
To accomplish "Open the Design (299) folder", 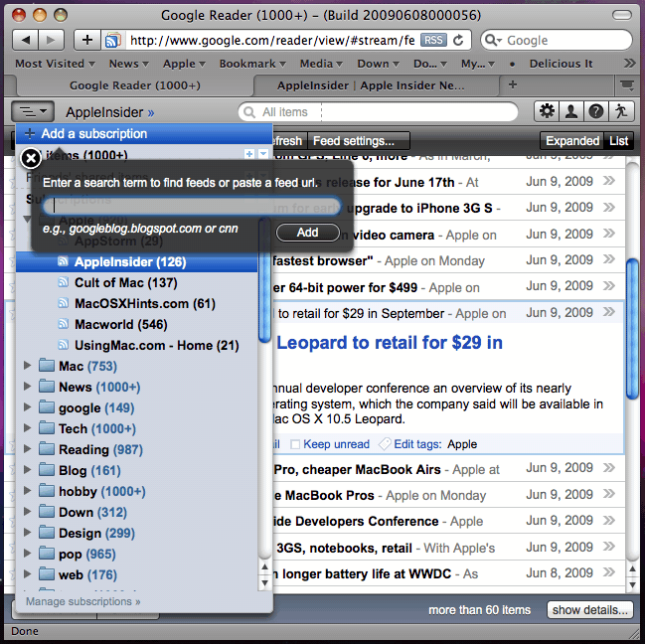I will pos(96,533).
